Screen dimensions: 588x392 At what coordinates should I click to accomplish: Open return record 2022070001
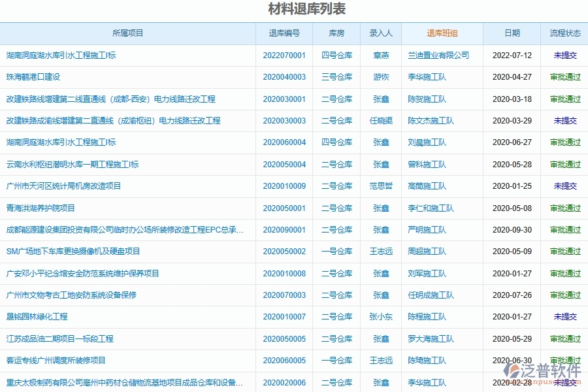click(x=283, y=55)
